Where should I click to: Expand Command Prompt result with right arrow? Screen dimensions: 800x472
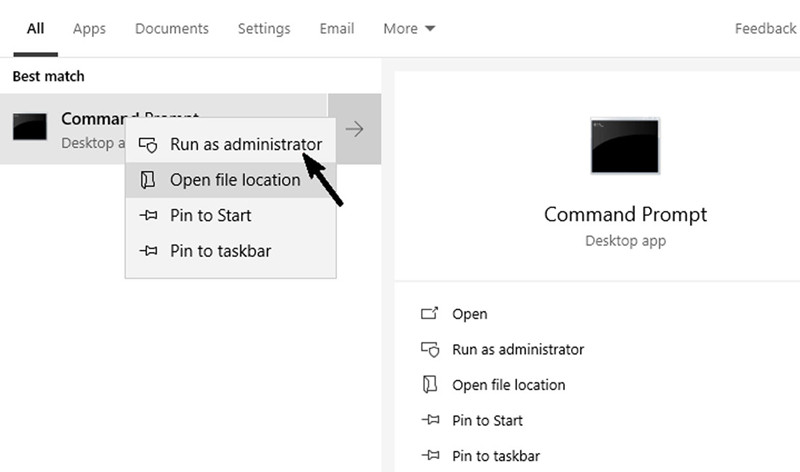tap(355, 129)
